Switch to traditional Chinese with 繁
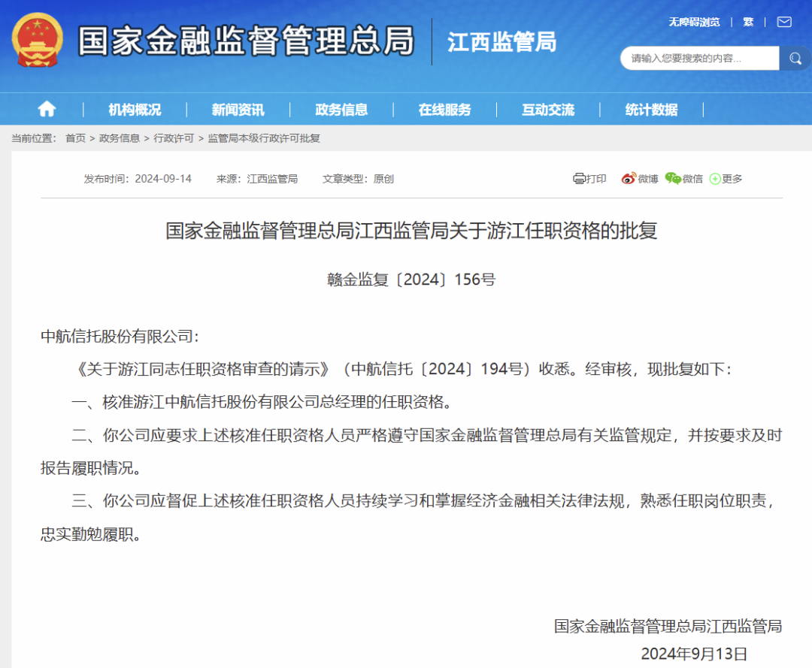Viewport: 812px width, 668px height. click(748, 23)
